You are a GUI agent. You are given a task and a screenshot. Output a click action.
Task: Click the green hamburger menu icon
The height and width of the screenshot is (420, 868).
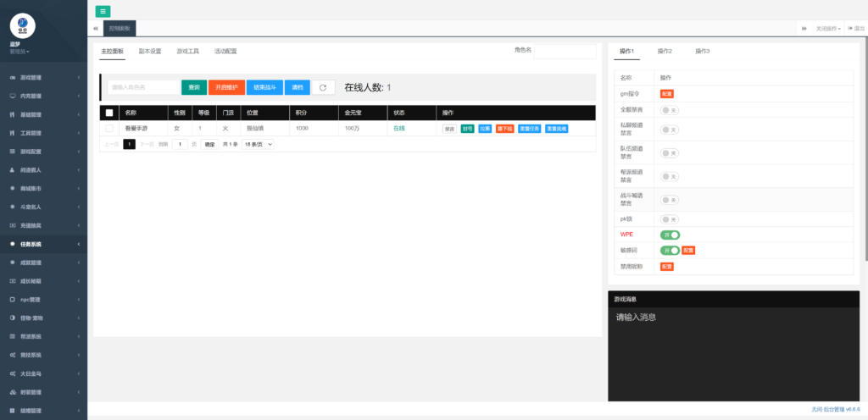tap(103, 11)
